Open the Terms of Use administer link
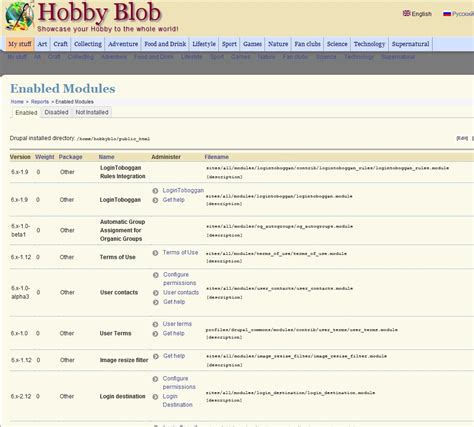474x427 pixels. pos(180,252)
